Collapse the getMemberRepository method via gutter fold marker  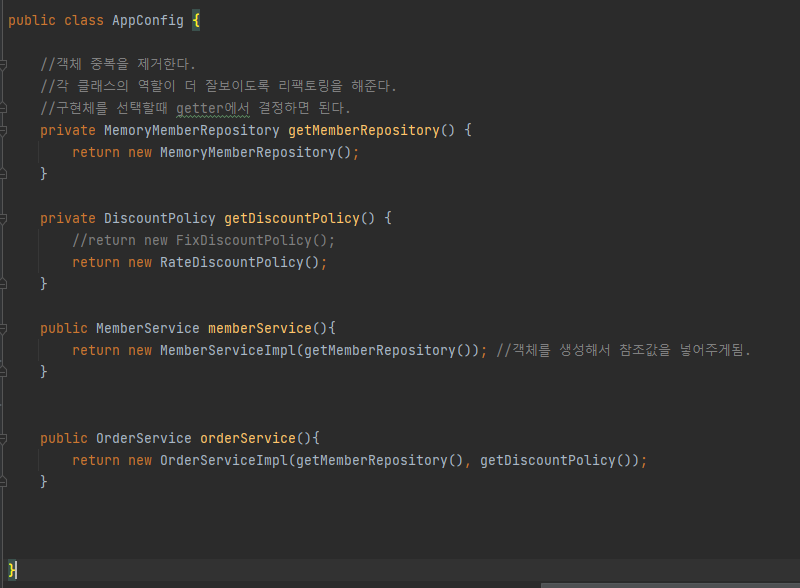point(3,131)
